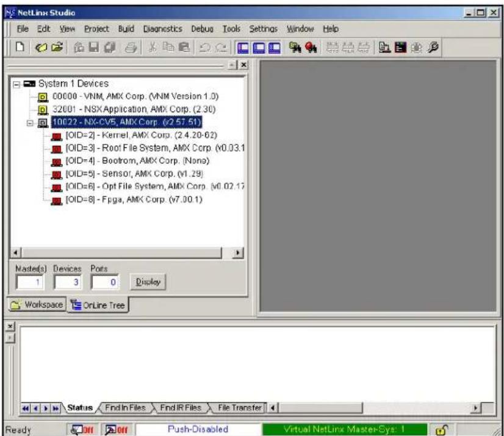Image resolution: width=504 pixels, height=436 pixels.
Task: Toggle the first blue window-pane toolbar icon
Action: tap(243, 48)
